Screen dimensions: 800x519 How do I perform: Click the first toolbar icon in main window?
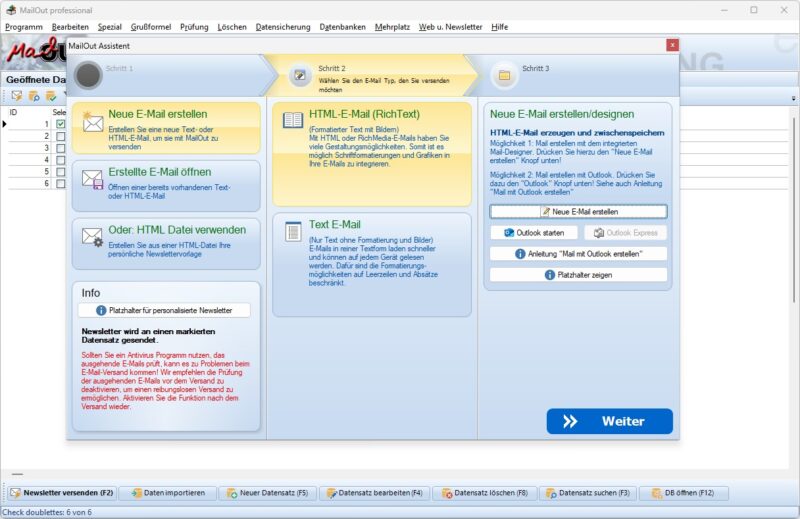(17, 95)
